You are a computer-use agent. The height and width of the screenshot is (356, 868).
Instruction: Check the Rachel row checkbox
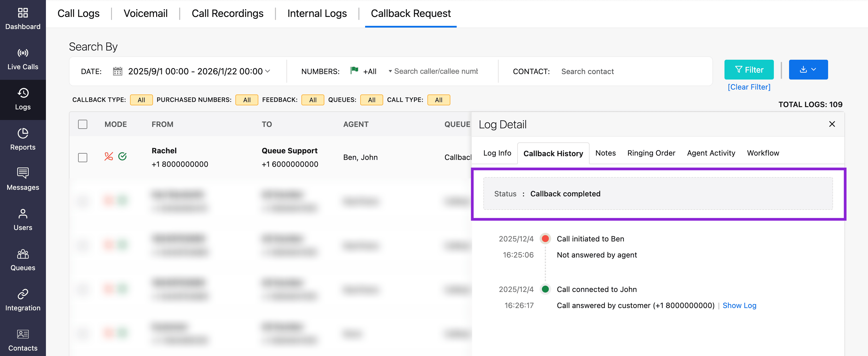(x=83, y=157)
